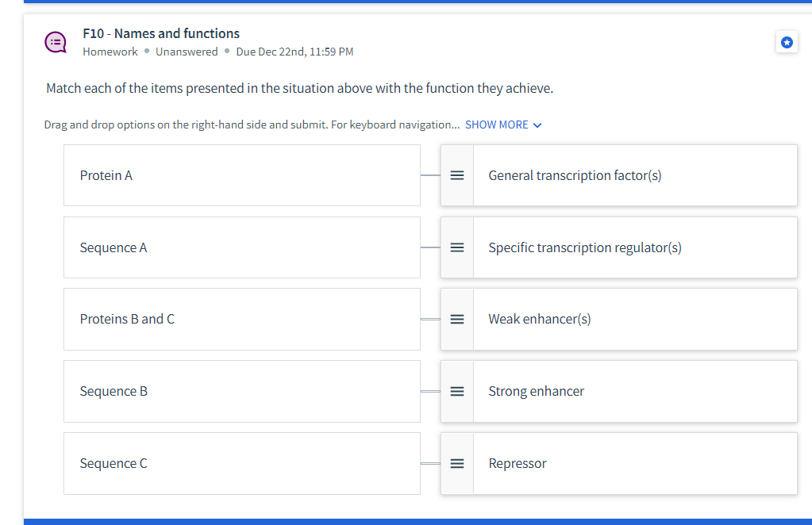Grab drag handle for Repressor option
Screen dimensions: 812x525
[x=457, y=463]
